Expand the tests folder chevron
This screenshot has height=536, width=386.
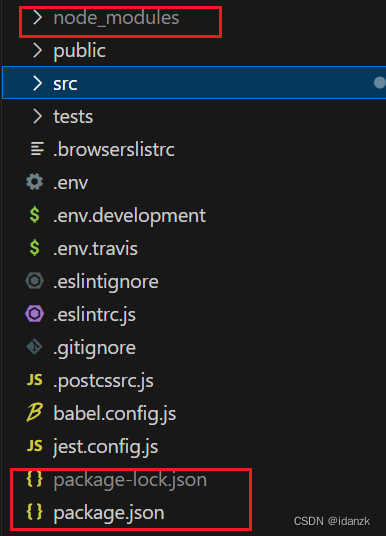[x=37, y=116]
